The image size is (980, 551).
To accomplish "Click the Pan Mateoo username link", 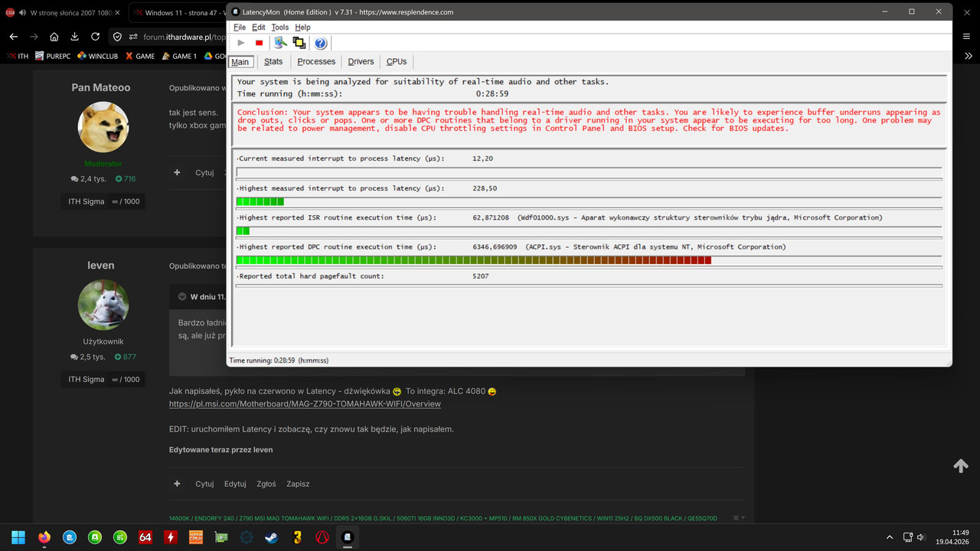I will tap(101, 87).
